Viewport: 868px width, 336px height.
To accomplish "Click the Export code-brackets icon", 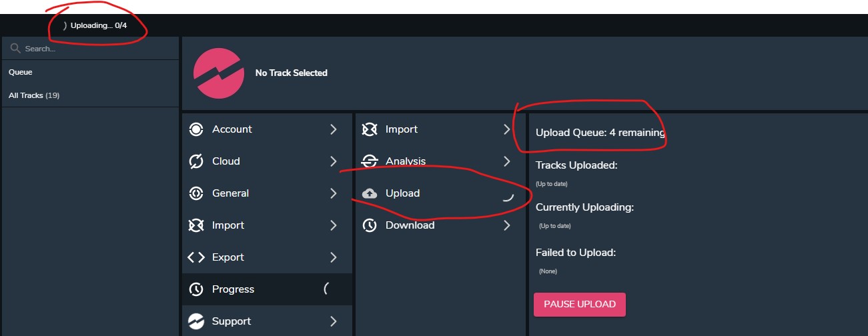I will [x=196, y=257].
